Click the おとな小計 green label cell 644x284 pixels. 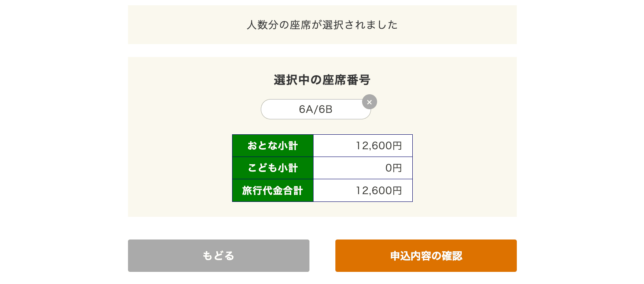point(273,146)
